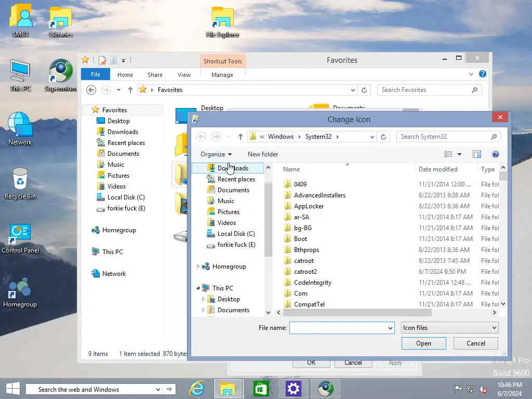Focus the File name input field
Image resolution: width=532 pixels, height=399 pixels.
338,328
